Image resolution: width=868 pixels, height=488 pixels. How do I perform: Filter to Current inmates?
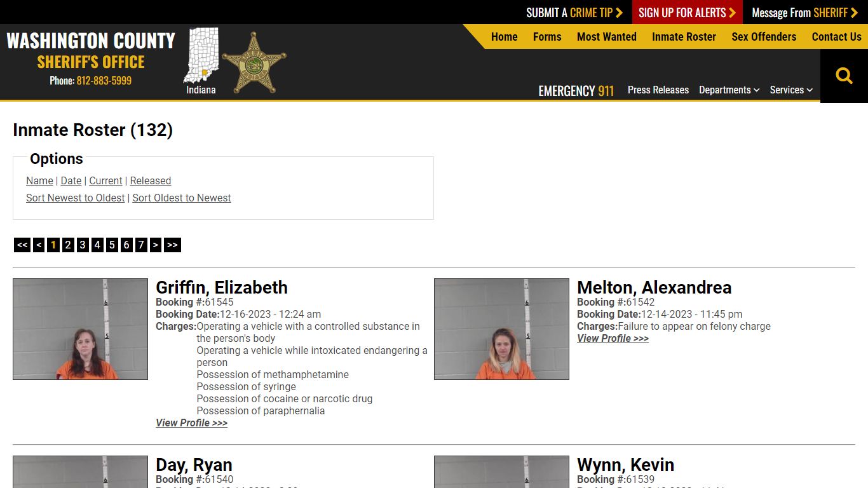click(105, 181)
